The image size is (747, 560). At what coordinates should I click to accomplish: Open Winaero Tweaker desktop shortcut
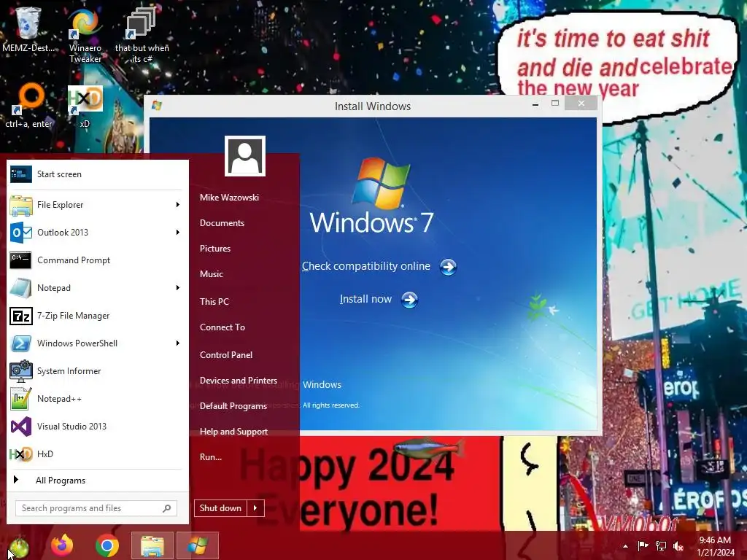85,34
